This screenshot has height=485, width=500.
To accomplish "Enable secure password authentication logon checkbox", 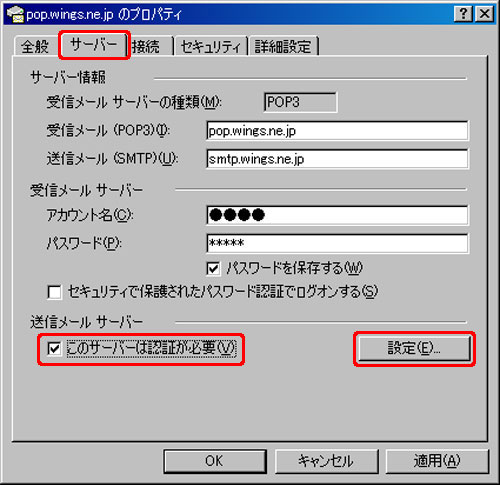I will [54, 292].
